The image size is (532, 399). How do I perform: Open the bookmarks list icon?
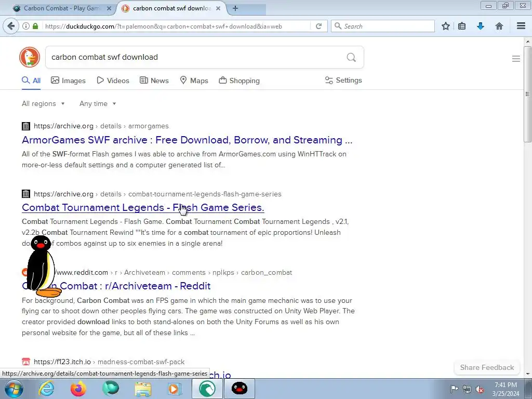(x=462, y=26)
